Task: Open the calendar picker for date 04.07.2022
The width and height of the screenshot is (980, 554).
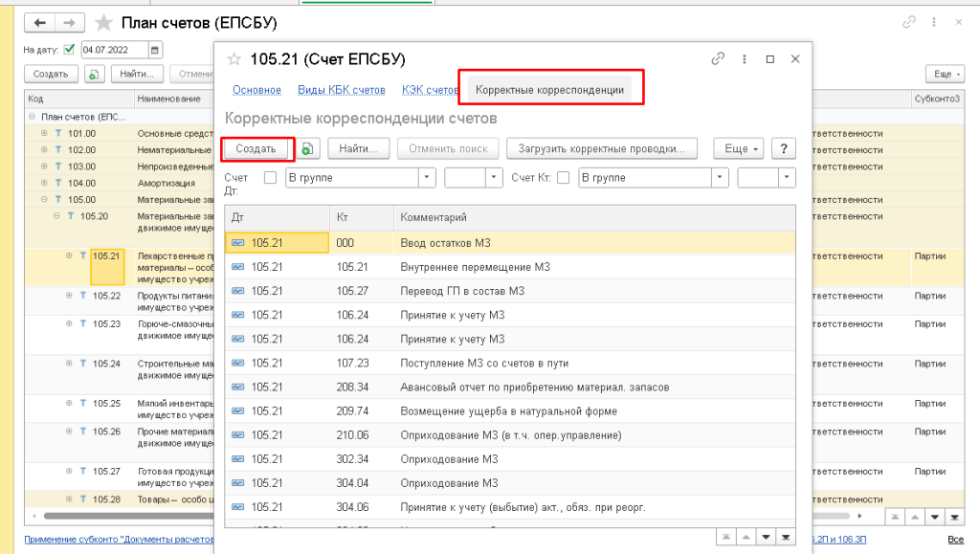Action: [x=156, y=50]
